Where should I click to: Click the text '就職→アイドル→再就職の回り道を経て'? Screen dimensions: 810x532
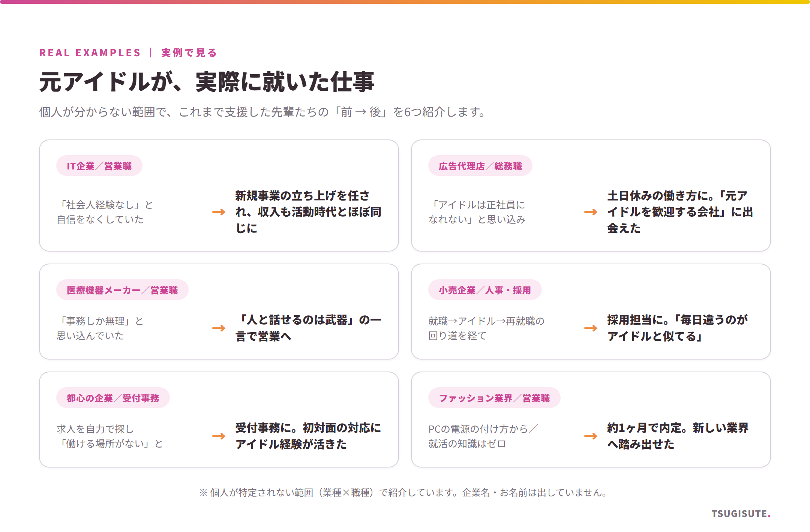(x=486, y=328)
